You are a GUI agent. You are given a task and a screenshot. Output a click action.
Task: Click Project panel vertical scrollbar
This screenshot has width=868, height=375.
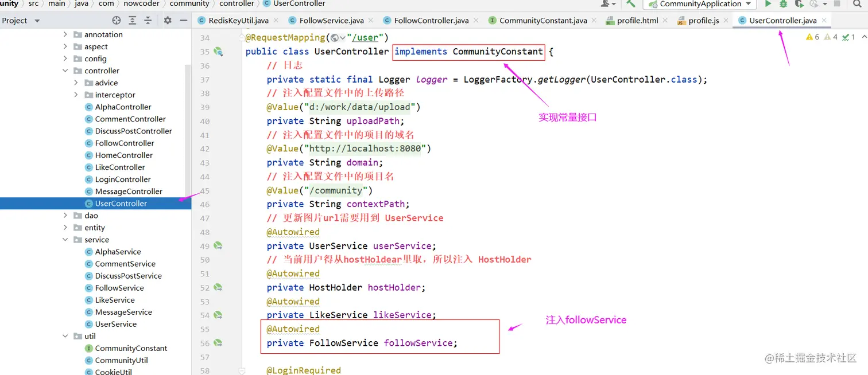tap(188, 132)
